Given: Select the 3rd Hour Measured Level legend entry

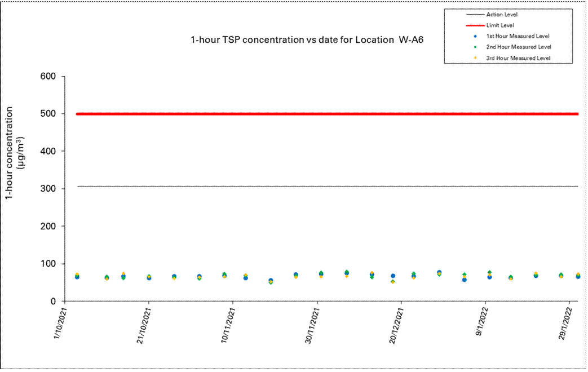Looking at the screenshot, I should pos(518,58).
